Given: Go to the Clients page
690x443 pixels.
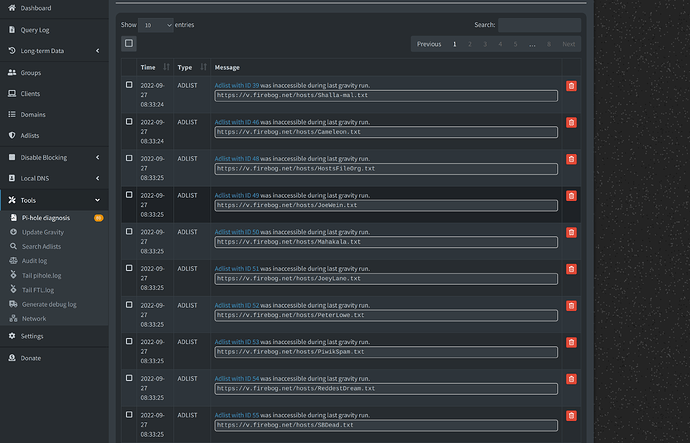Looking at the screenshot, I should coord(32,93).
